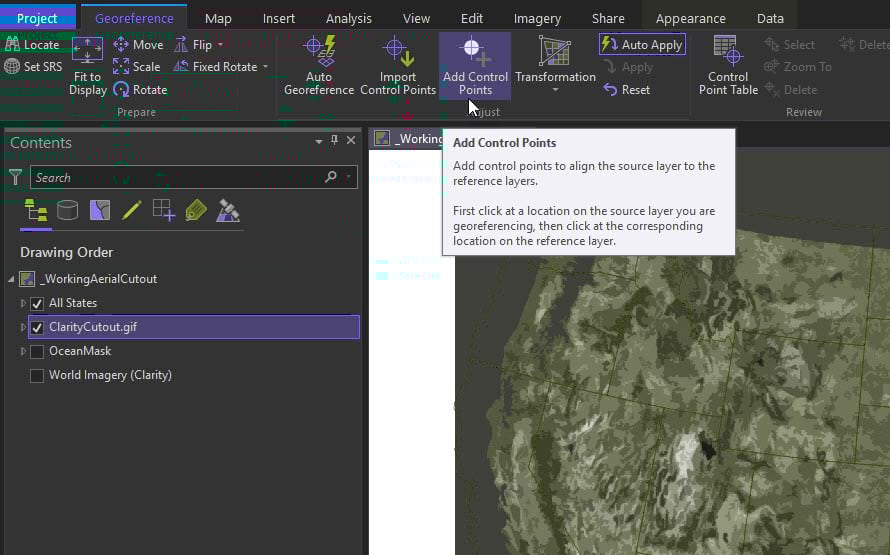Select List By Editing pencil icon
The width and height of the screenshot is (890, 555).
pos(132,211)
